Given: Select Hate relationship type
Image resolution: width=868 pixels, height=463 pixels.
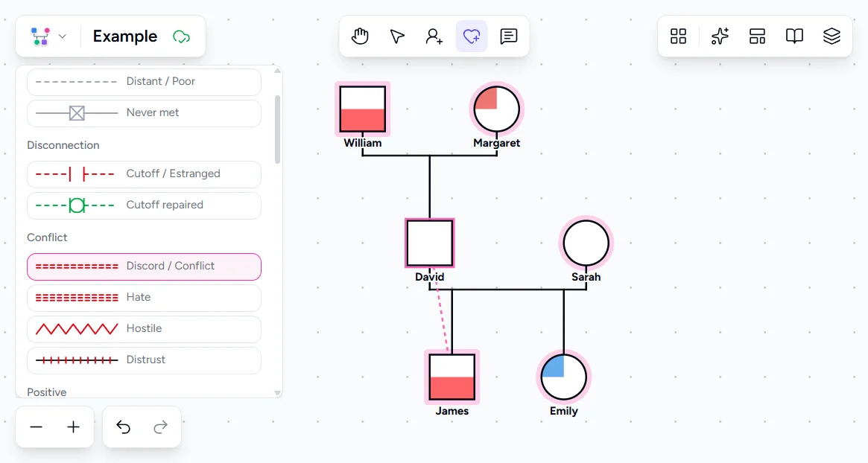Looking at the screenshot, I should (x=144, y=298).
